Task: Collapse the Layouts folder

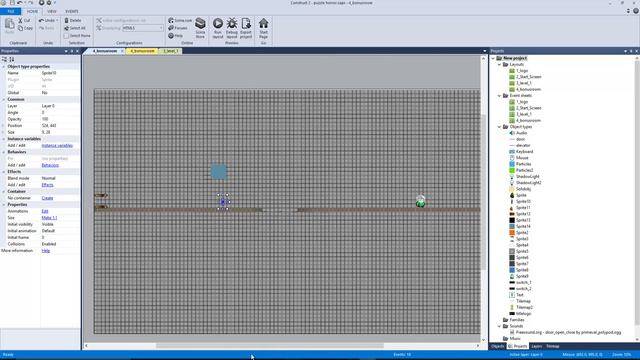Action: [499, 64]
